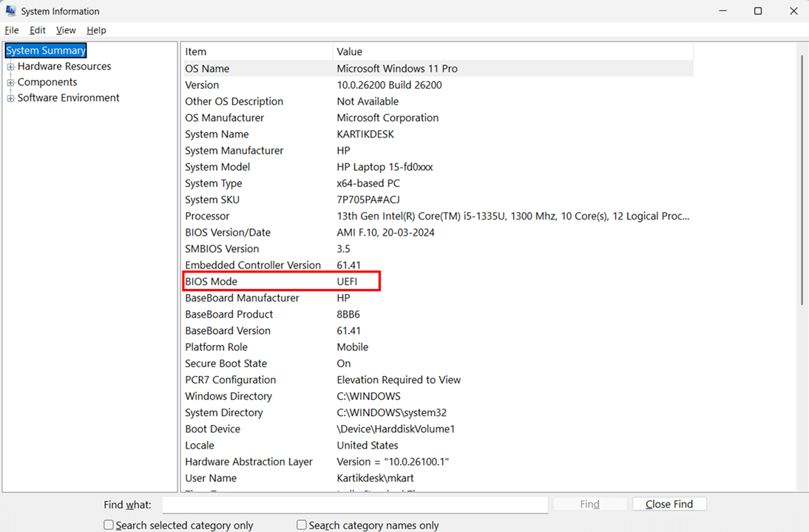Screen dimensions: 809x532
Task: Open the File menu
Action: tap(12, 30)
